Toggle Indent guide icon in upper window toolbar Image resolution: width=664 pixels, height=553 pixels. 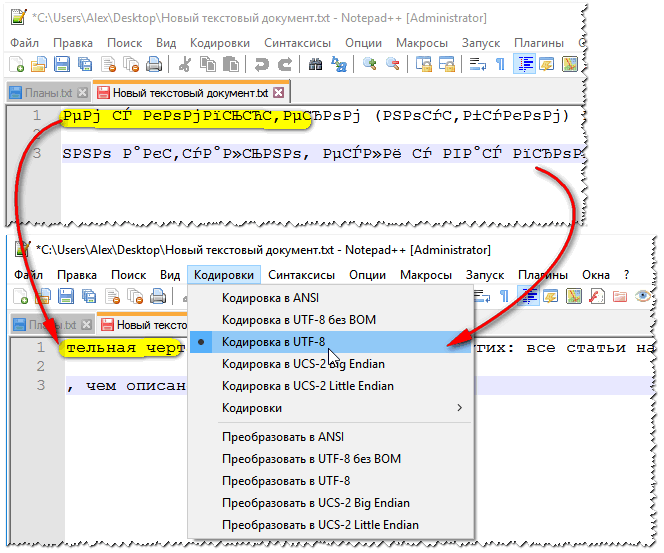[x=524, y=64]
